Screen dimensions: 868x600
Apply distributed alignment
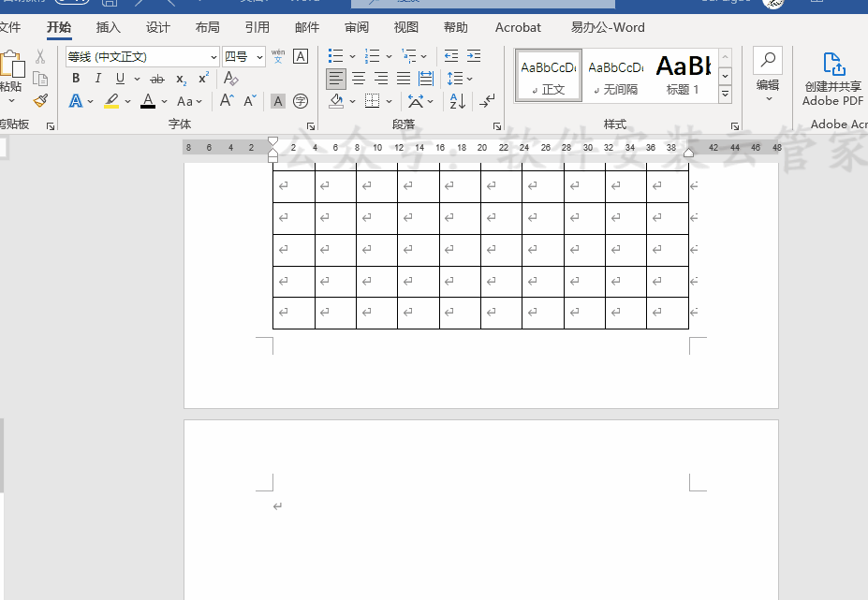(426, 79)
